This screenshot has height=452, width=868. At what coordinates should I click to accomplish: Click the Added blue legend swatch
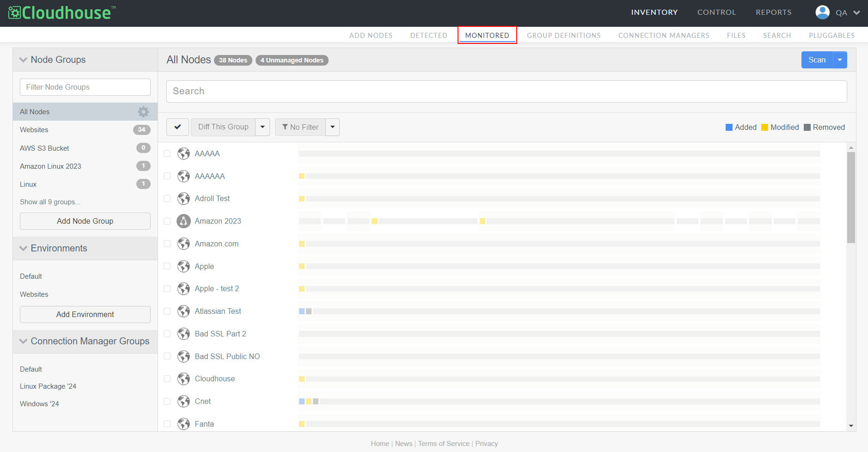pyautogui.click(x=729, y=128)
